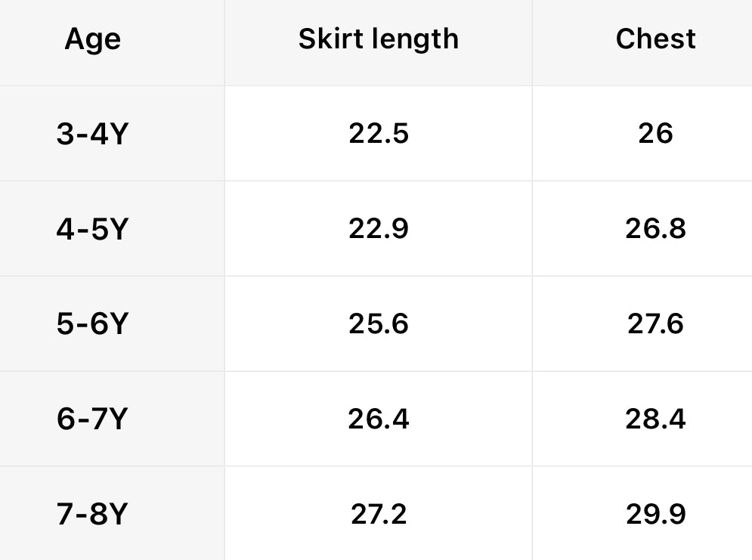Select chest value 29.9

(655, 514)
